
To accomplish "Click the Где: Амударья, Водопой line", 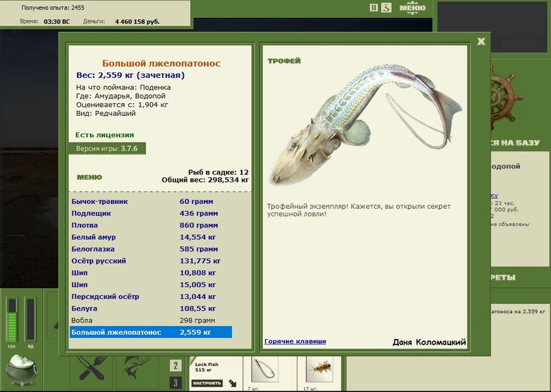I will [121, 96].
